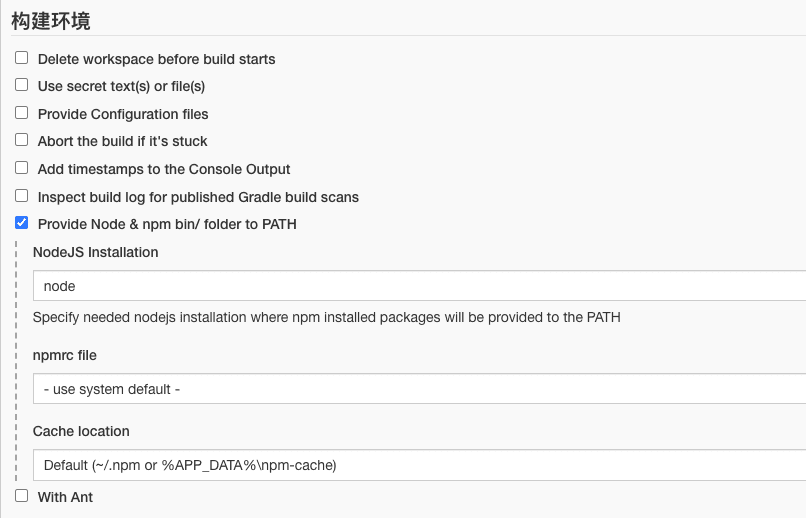Click the 'Specify needed nodejs installation' help text
Screen dimensions: 806x518
point(326,318)
